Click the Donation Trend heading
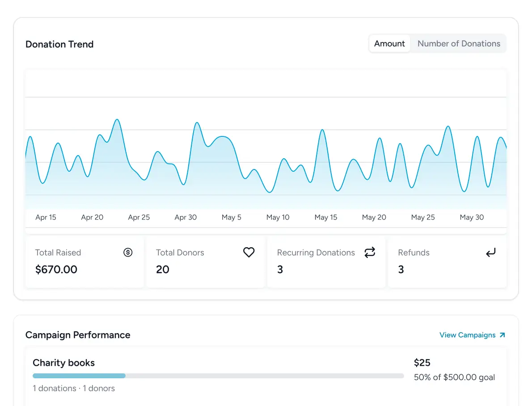The width and height of the screenshot is (532, 406). 59,44
